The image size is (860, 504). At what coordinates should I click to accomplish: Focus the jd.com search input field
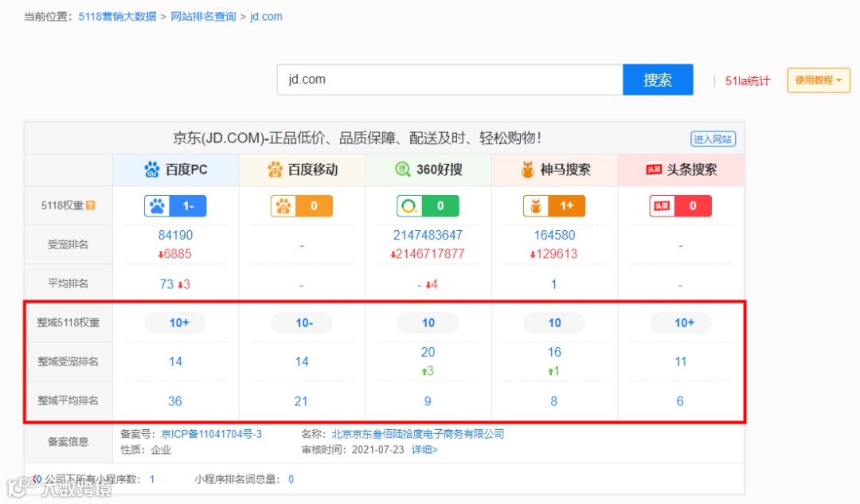[450, 80]
